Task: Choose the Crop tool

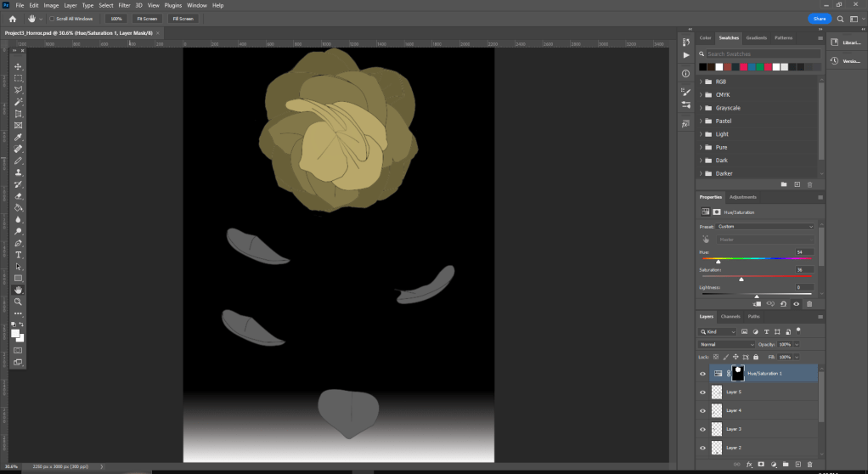Action: point(19,114)
